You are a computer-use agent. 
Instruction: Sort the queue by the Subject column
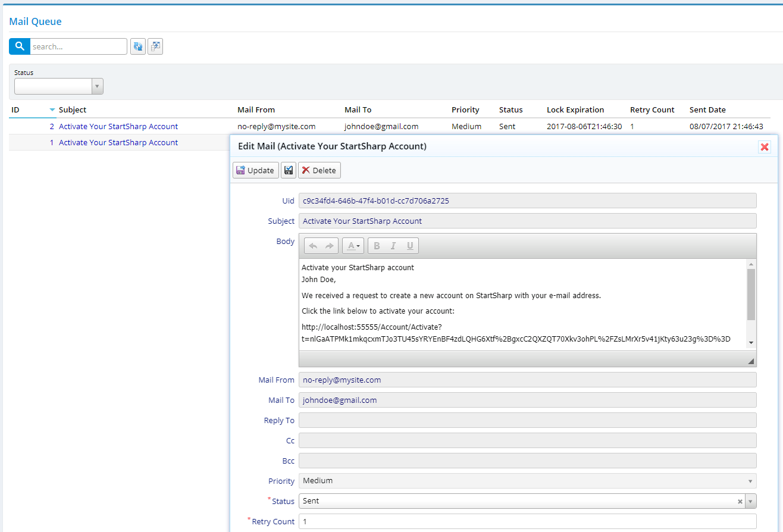(x=73, y=109)
